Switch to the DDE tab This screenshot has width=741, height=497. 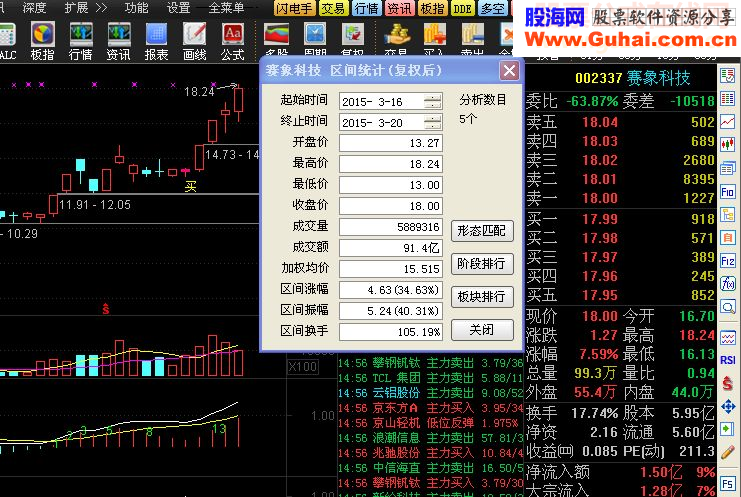(x=462, y=9)
